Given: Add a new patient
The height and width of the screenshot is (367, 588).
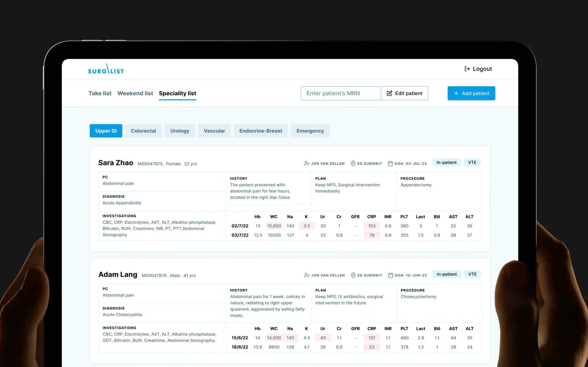Looking at the screenshot, I should click(472, 93).
